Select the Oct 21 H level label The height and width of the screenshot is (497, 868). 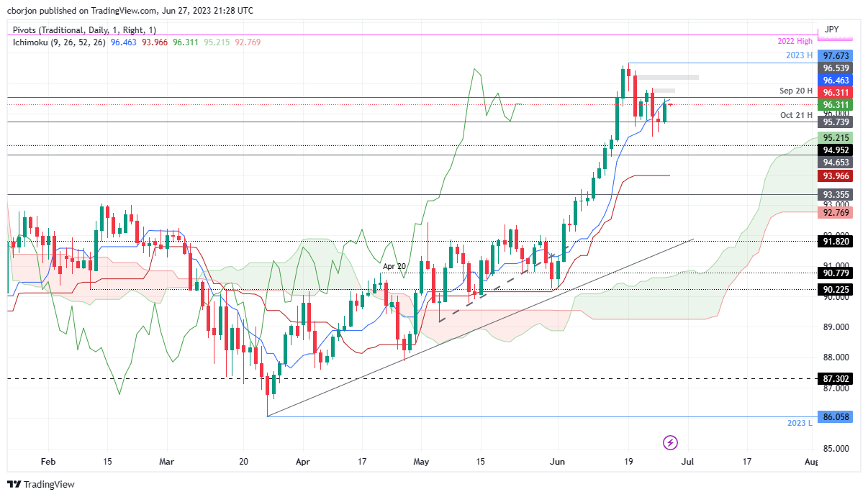[796, 115]
